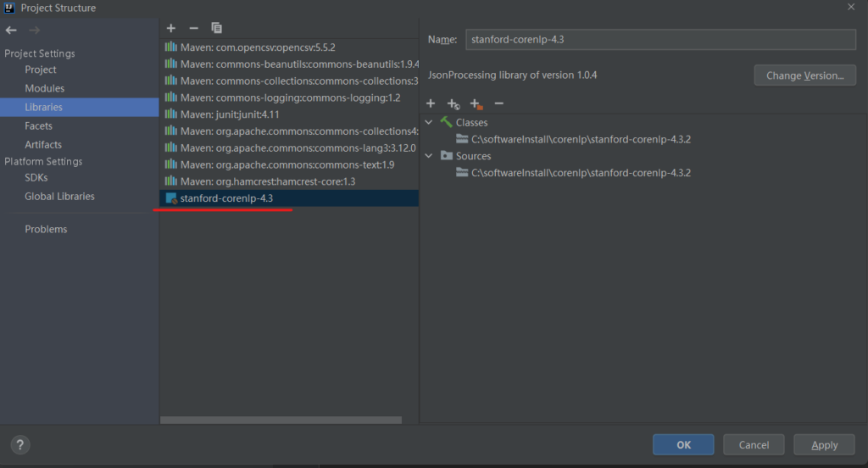This screenshot has width=868, height=468.
Task: Copy the selected library using the copy icon
Action: [x=216, y=28]
